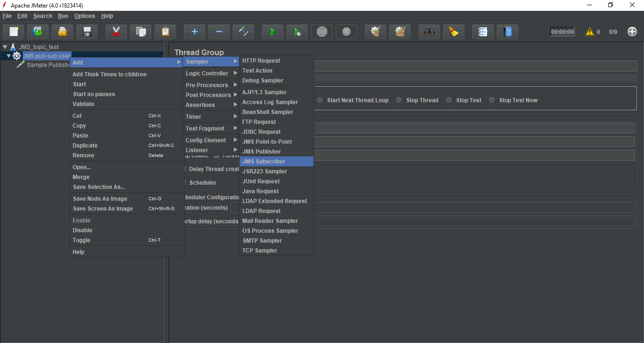Click the Expand all plus icon
This screenshot has width=644, height=343.
[x=194, y=32]
